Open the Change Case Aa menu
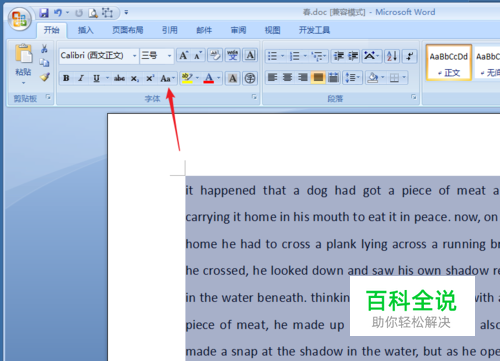The height and width of the screenshot is (361, 500). point(167,78)
